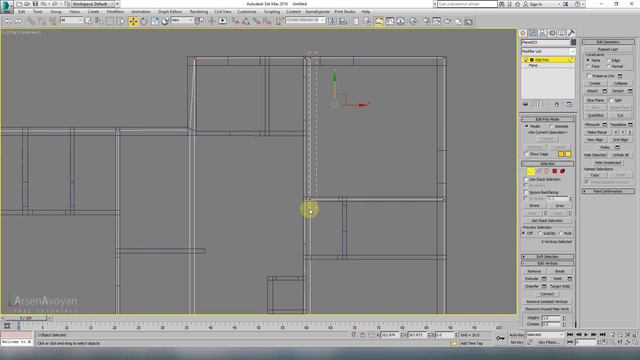Open the Render Setup icon
640x360 pixels.
tap(426, 21)
